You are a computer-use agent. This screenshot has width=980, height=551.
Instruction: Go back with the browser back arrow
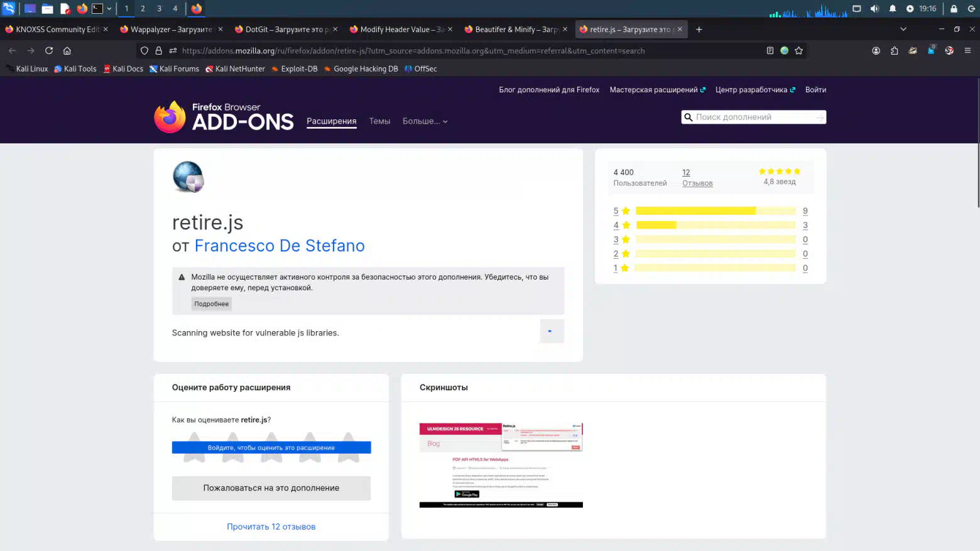(x=13, y=51)
